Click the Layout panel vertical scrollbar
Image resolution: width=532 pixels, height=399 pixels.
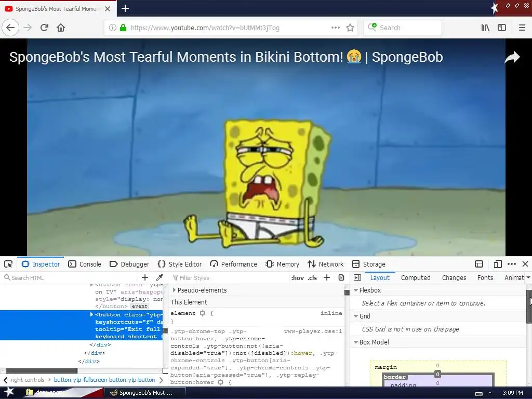(x=529, y=307)
